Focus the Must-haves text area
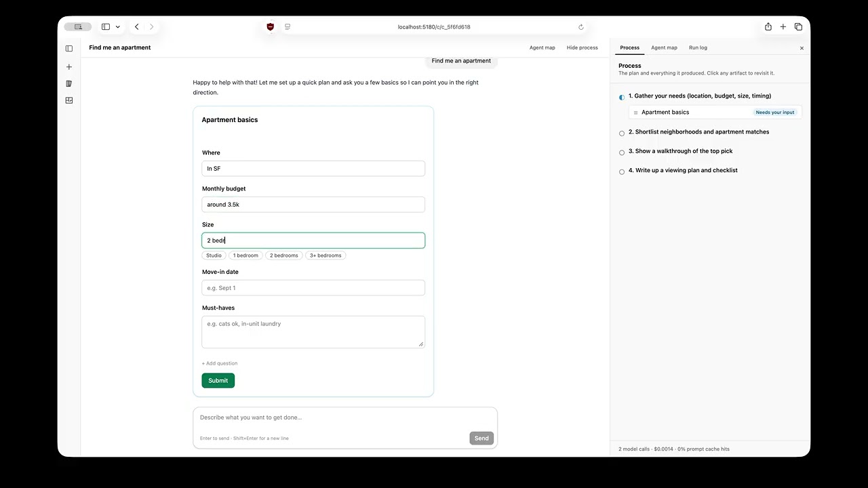This screenshot has width=868, height=488. [313, 332]
